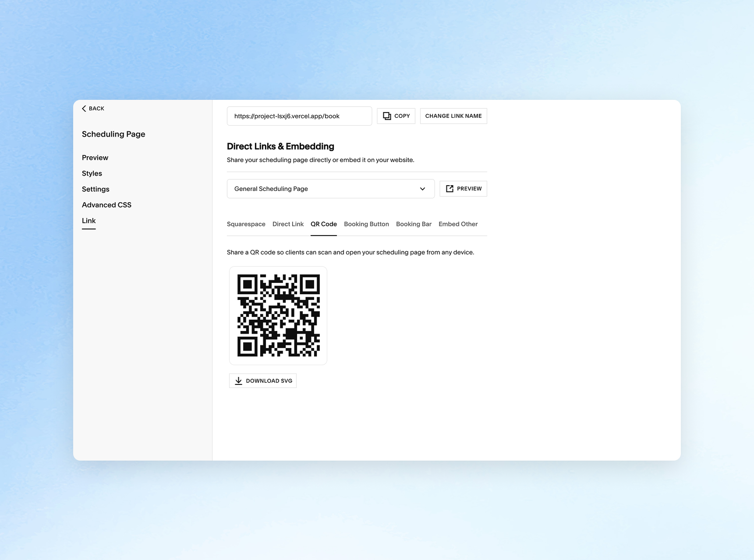This screenshot has height=560, width=754.
Task: Click the Download SVG button text
Action: 269,381
